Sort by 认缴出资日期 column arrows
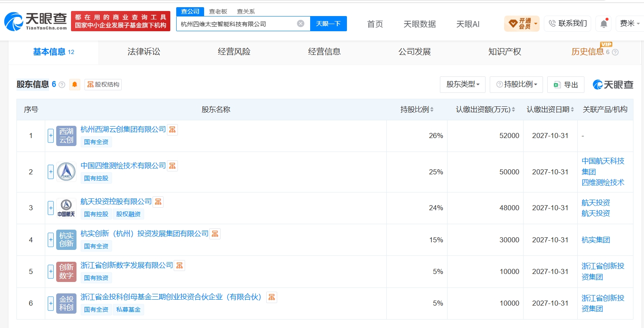The image size is (644, 328). tap(572, 110)
